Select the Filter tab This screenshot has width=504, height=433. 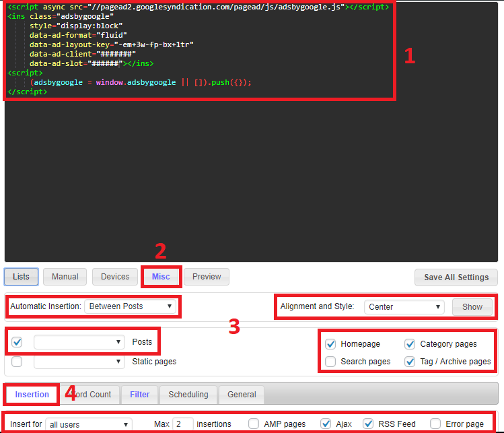(x=139, y=395)
